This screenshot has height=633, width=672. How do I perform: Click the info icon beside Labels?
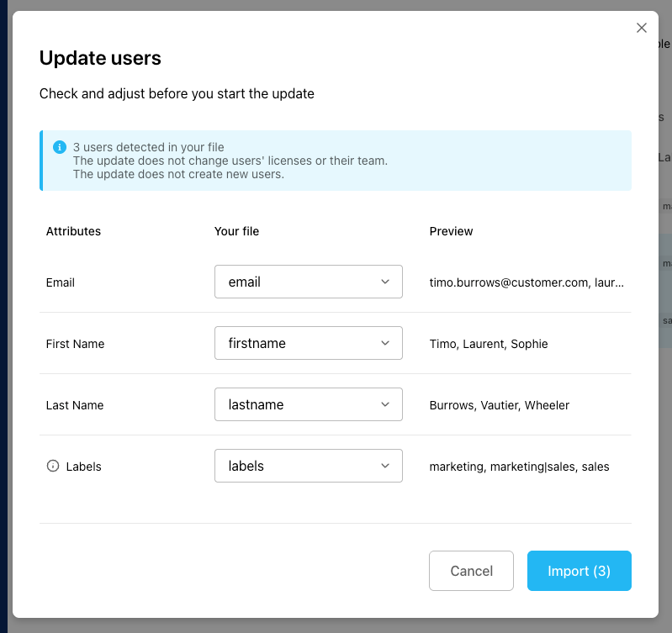(x=53, y=466)
